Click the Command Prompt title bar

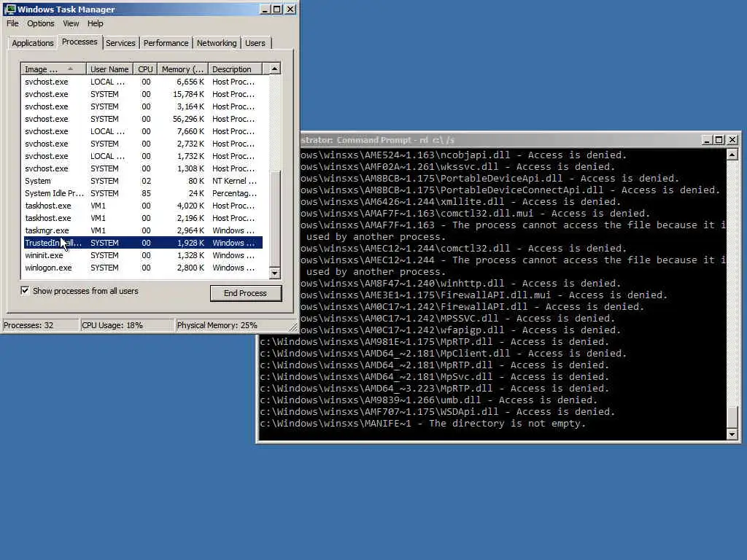(x=500, y=140)
